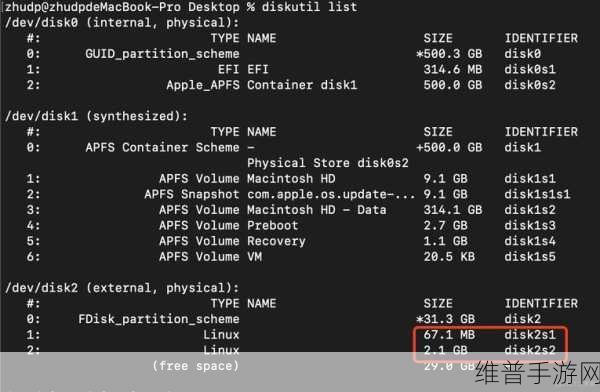Click 'FDisk_partition_scheme' type entry
Viewport: 600px width, 392px height.
(159, 319)
